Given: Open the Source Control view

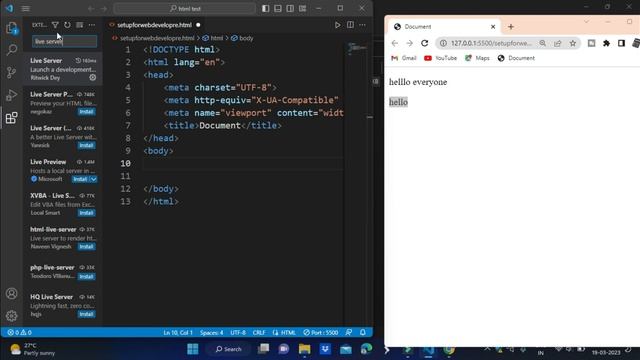Looking at the screenshot, I should coord(11,73).
